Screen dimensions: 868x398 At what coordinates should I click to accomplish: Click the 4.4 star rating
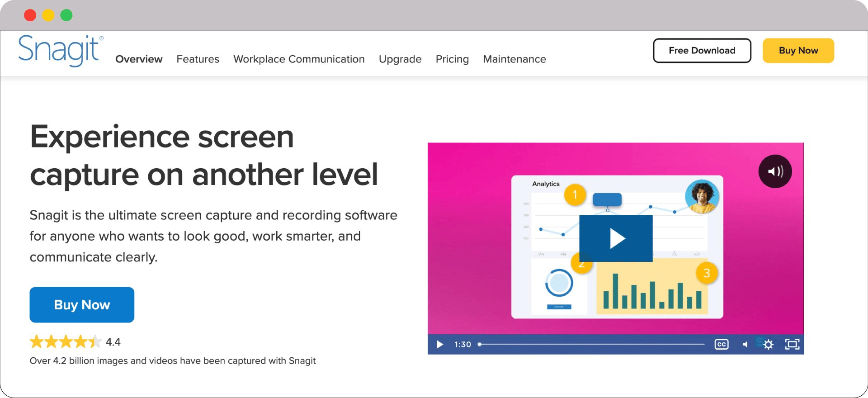(75, 342)
